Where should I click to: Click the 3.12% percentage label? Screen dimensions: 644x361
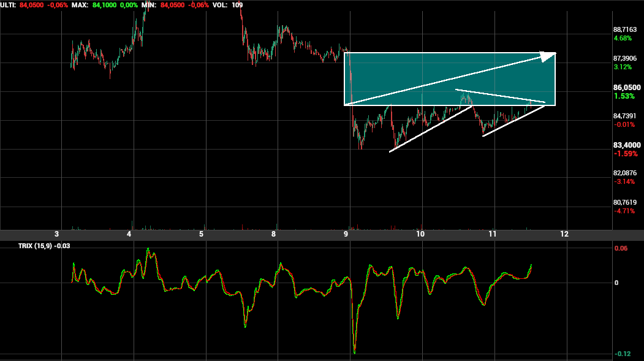click(x=623, y=67)
